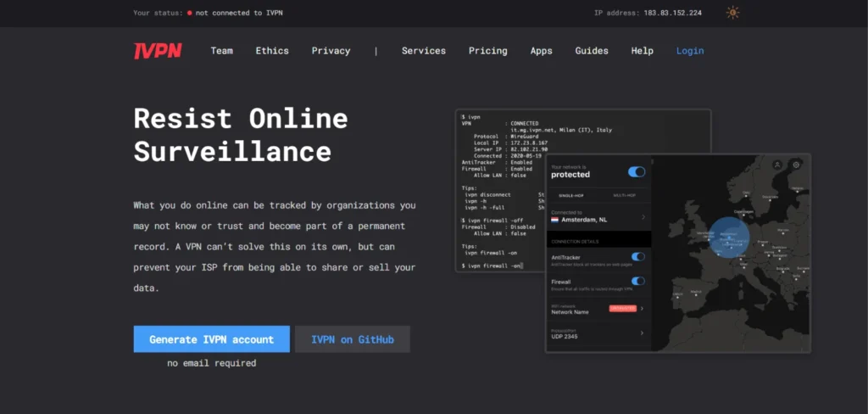
Task: Toggle the network protected switch
Action: pos(637,172)
